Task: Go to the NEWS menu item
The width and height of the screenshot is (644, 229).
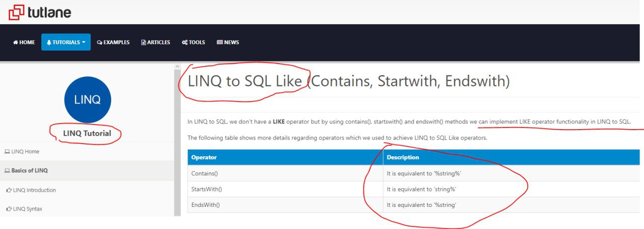Action: tap(231, 43)
